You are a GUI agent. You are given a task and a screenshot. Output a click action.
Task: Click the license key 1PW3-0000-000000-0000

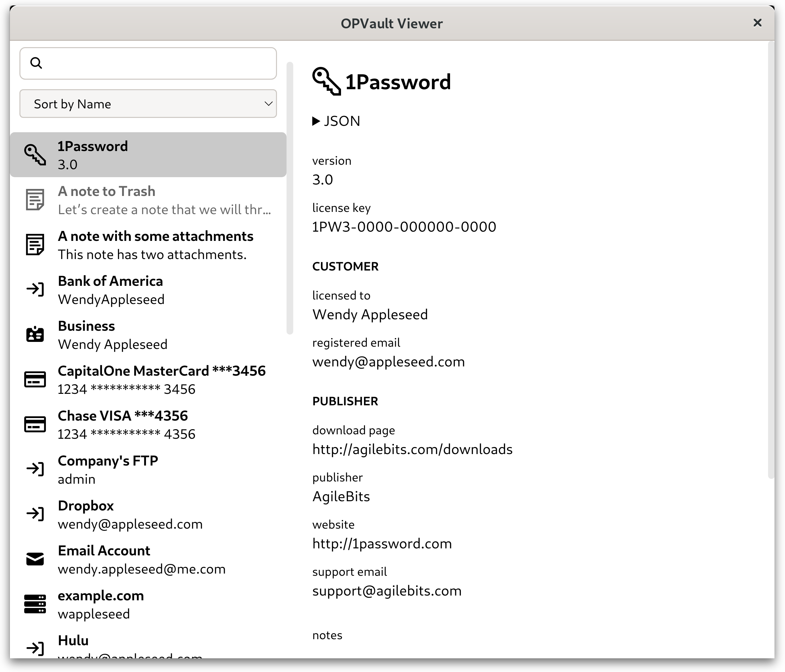coord(404,227)
